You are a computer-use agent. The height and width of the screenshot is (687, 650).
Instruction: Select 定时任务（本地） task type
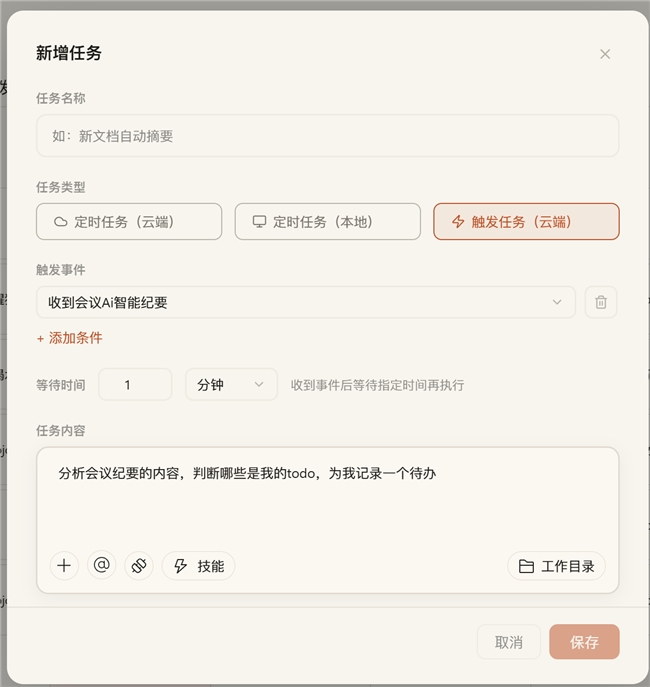pyautogui.click(x=328, y=222)
